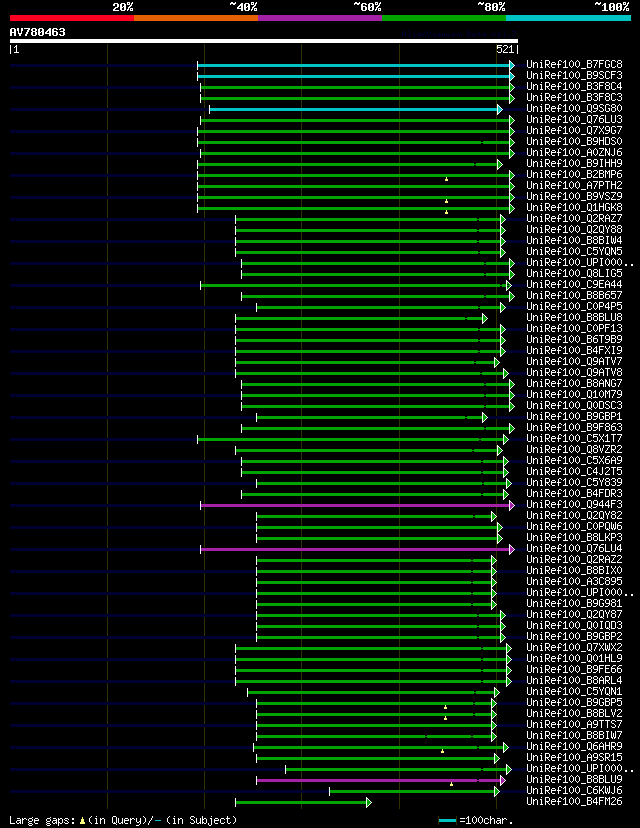Click the purple ~60% identity legend segment
The width and height of the screenshot is (640, 828).
[x=320, y=18]
